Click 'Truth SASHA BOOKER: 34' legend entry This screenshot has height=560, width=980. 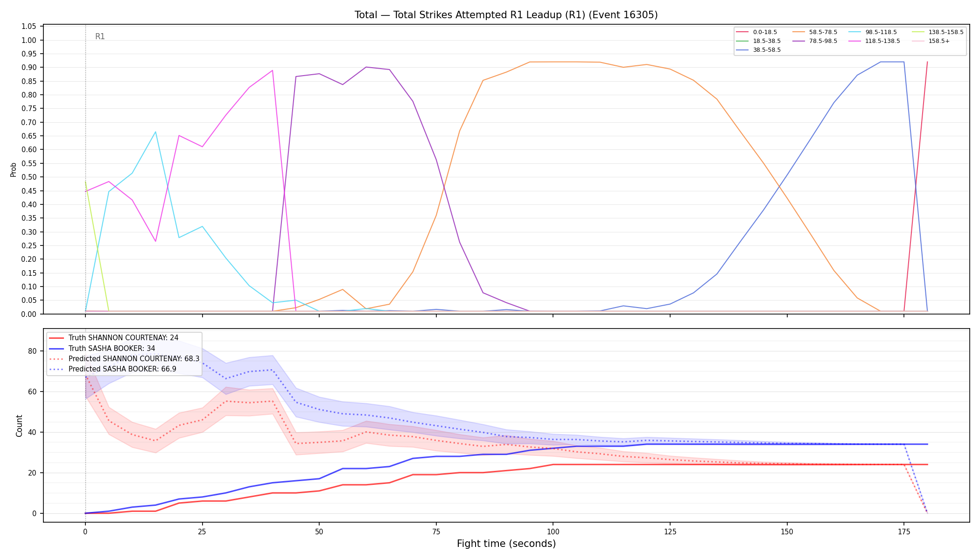[112, 348]
